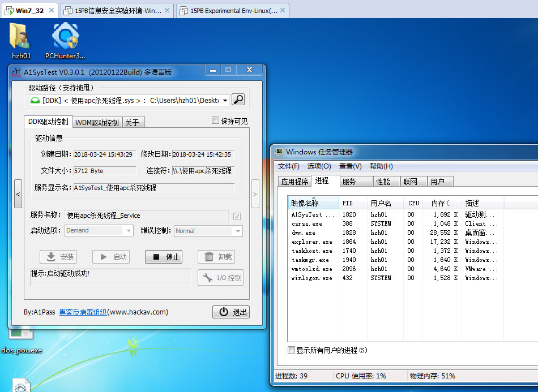
Task: Click the 退出 exit button
Action: (231, 312)
